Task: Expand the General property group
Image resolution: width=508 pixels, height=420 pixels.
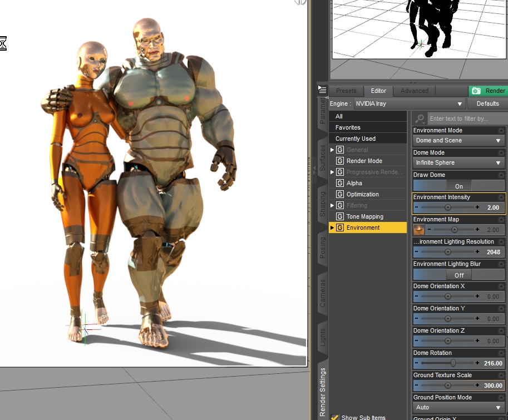Action: [x=332, y=150]
